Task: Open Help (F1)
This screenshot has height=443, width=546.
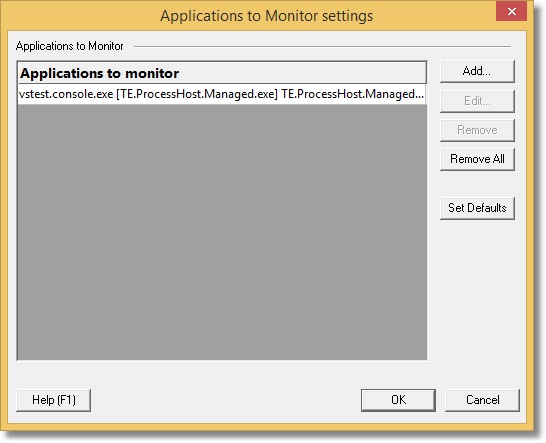Action: (54, 400)
